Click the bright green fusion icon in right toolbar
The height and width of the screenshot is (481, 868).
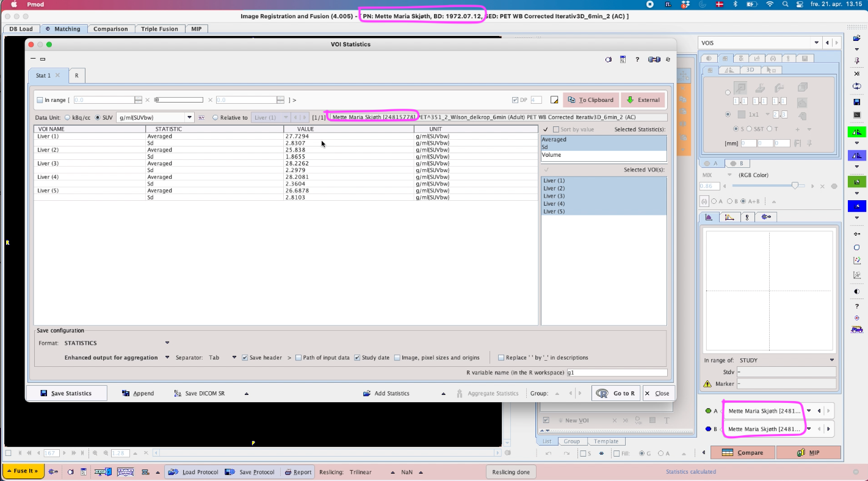click(857, 132)
